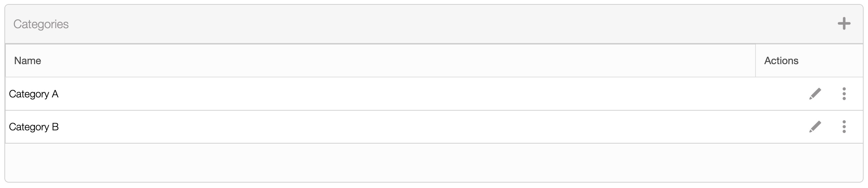The height and width of the screenshot is (188, 868).
Task: Click the Actions column header
Action: point(781,61)
